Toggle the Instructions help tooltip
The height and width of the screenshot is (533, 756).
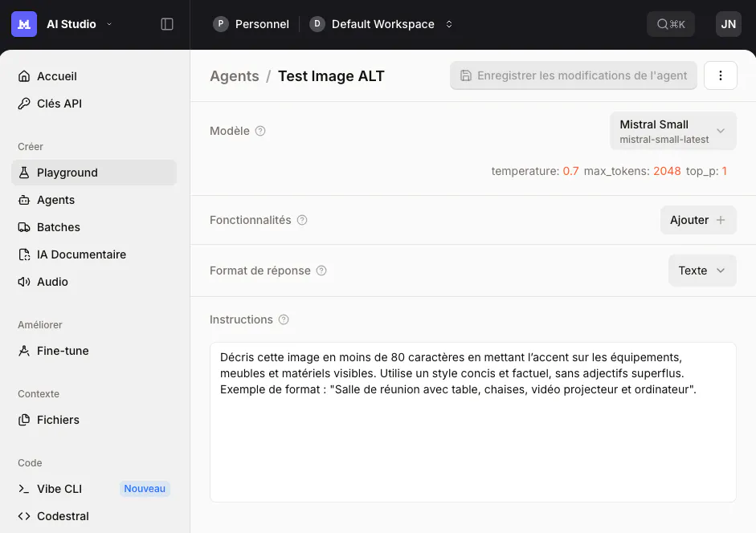pyautogui.click(x=284, y=319)
